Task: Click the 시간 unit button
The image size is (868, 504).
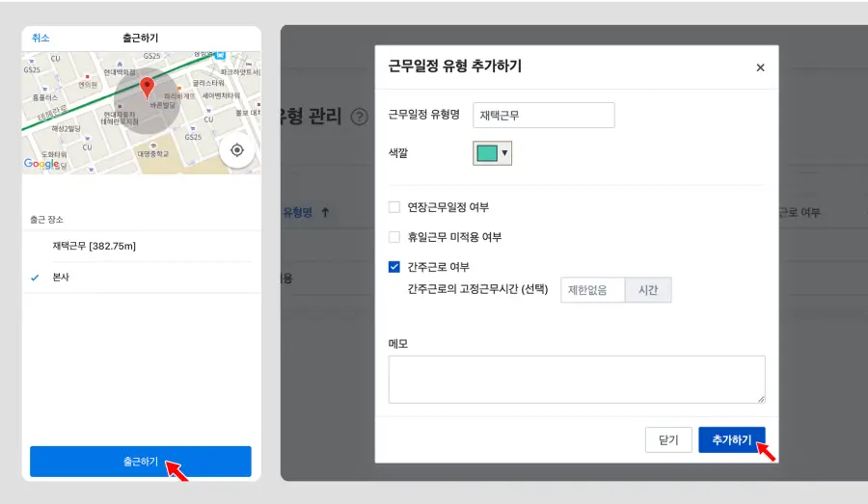Action: 648,290
